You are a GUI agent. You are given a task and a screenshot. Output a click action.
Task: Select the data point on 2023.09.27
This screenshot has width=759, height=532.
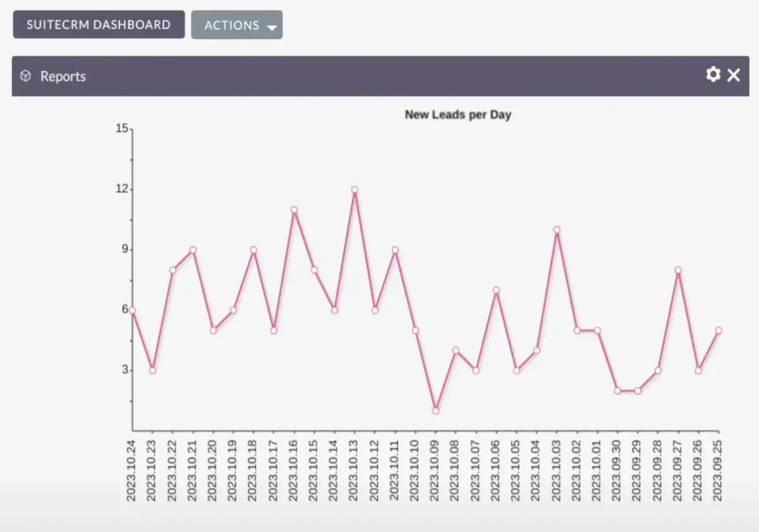pos(677,269)
